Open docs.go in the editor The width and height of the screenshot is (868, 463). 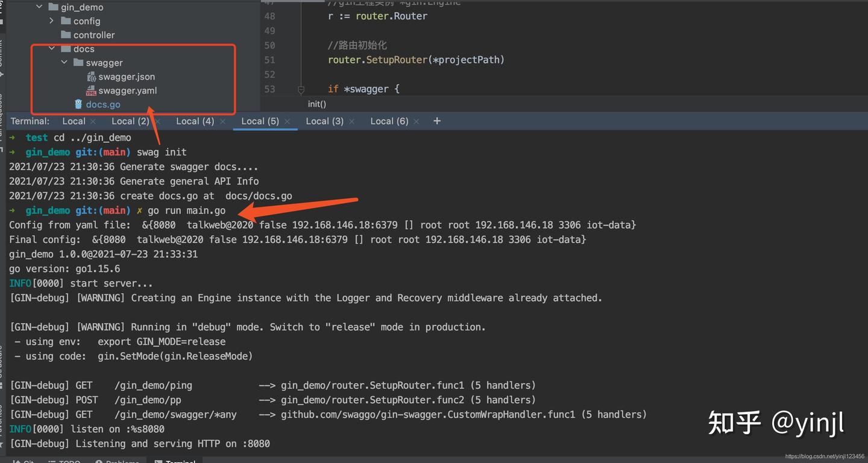103,104
